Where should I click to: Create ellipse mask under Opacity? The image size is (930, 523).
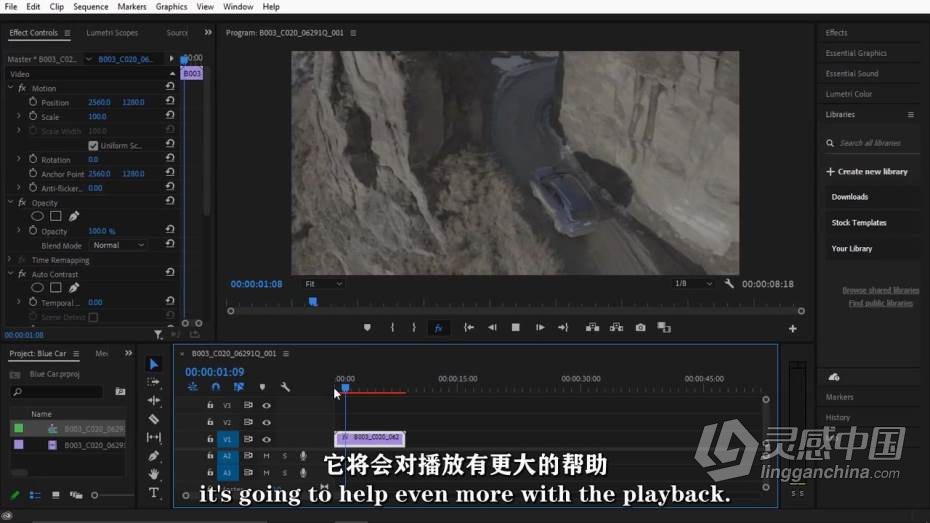[x=37, y=216]
